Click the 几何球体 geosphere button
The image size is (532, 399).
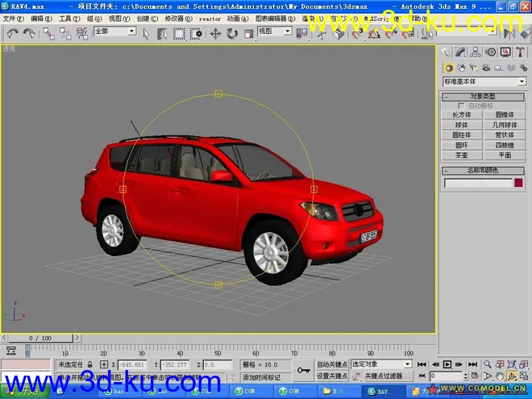pyautogui.click(x=505, y=125)
